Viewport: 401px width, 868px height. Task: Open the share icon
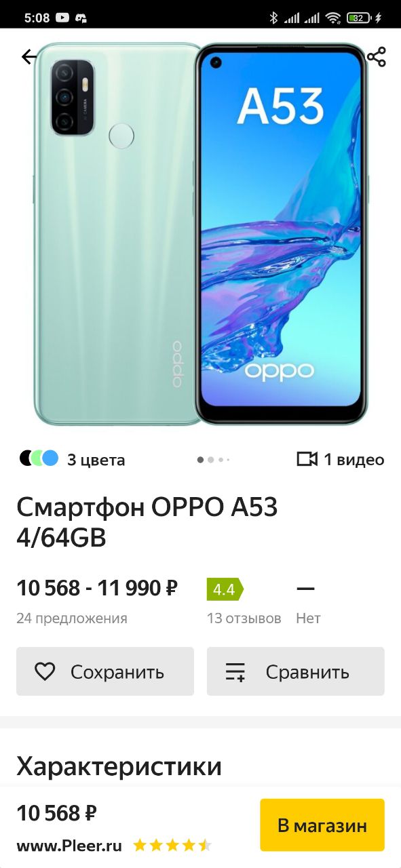tap(376, 57)
